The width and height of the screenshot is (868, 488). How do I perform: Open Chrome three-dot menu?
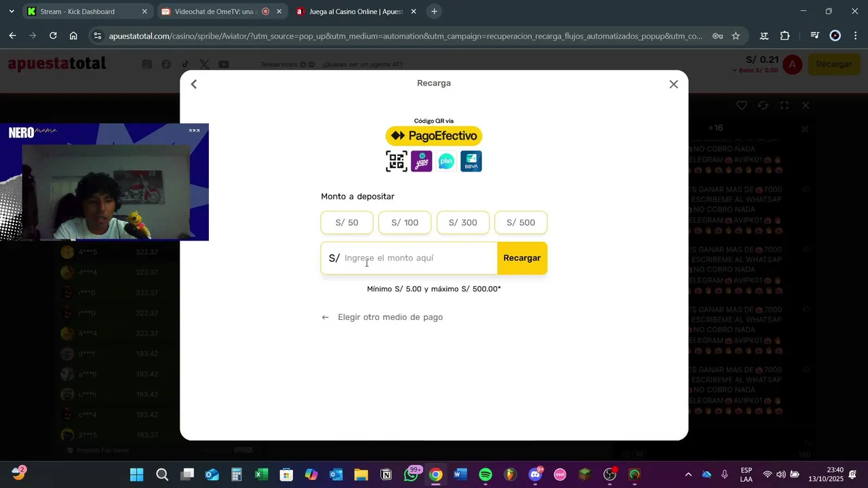[854, 36]
